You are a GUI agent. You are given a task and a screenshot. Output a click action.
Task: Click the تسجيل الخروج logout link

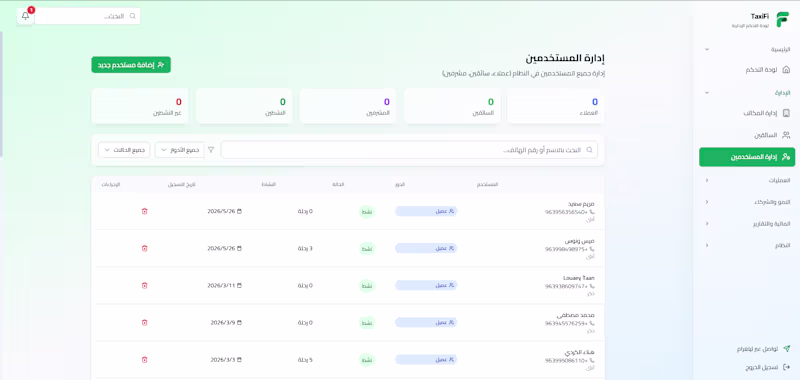[x=768, y=367]
